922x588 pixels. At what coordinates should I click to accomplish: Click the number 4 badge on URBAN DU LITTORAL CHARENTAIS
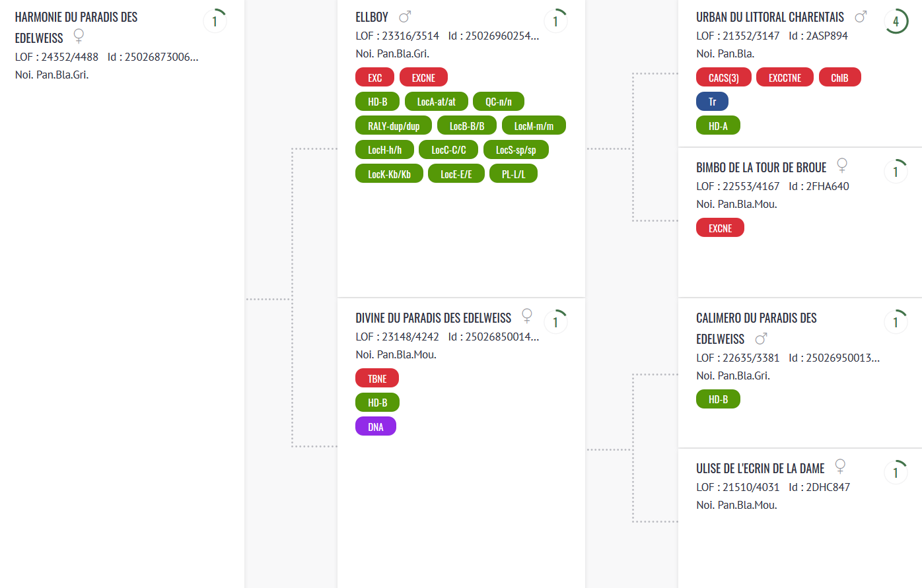(896, 21)
